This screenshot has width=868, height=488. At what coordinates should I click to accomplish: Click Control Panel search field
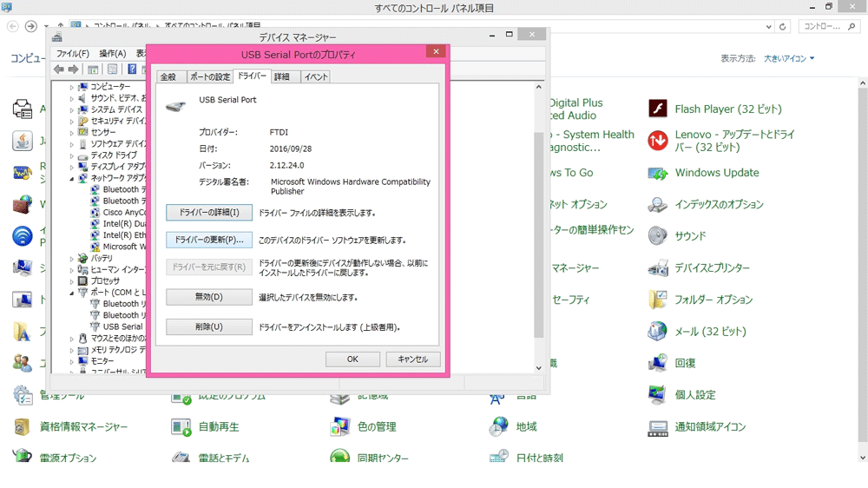pos(829,26)
